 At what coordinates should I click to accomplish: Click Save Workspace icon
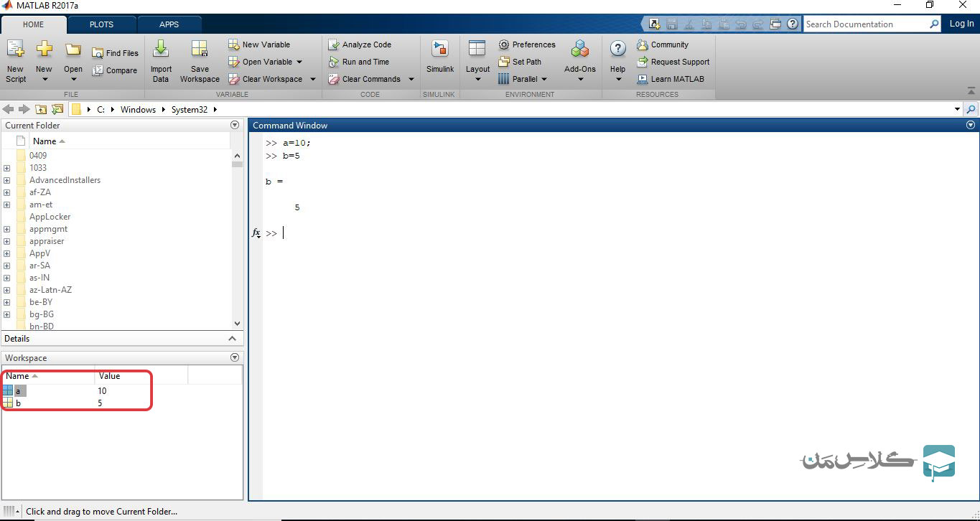200,49
